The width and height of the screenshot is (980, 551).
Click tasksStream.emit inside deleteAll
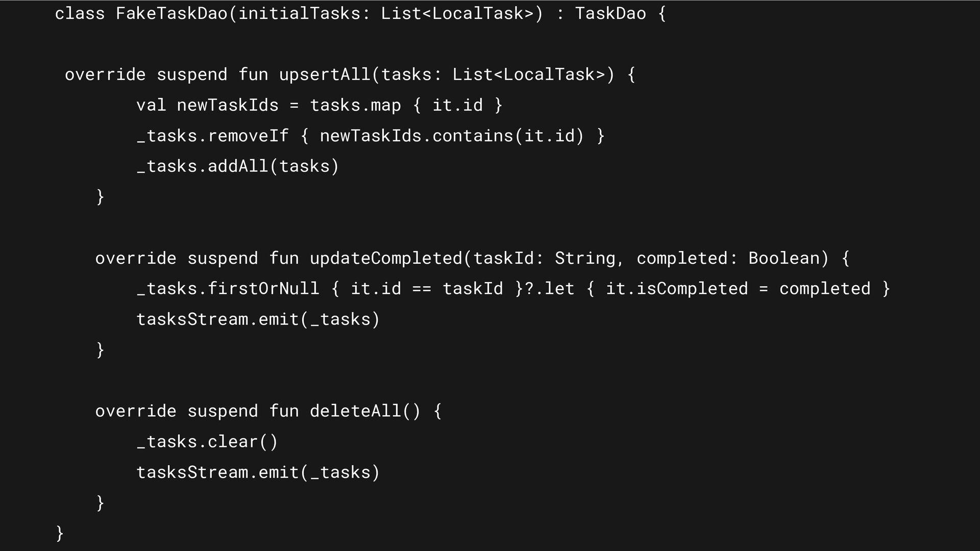[258, 472]
